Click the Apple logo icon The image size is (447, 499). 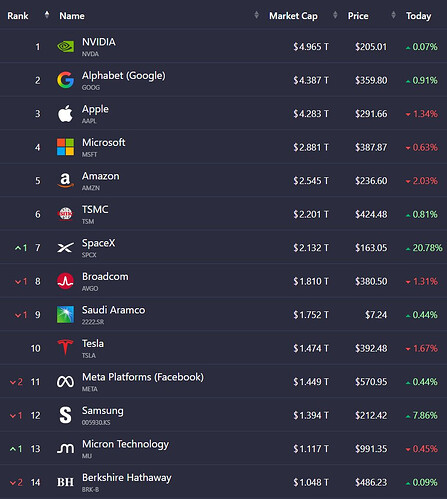pos(65,114)
